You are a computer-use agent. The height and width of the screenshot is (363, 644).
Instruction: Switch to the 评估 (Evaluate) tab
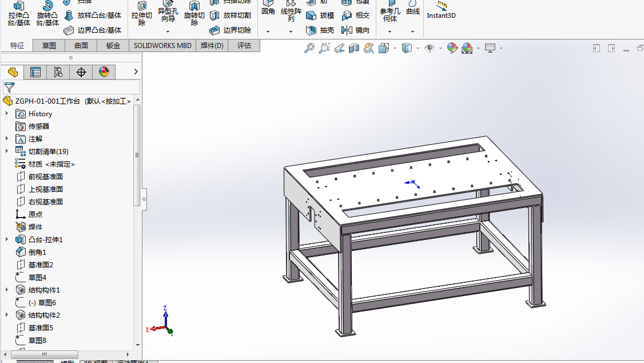[x=244, y=46]
